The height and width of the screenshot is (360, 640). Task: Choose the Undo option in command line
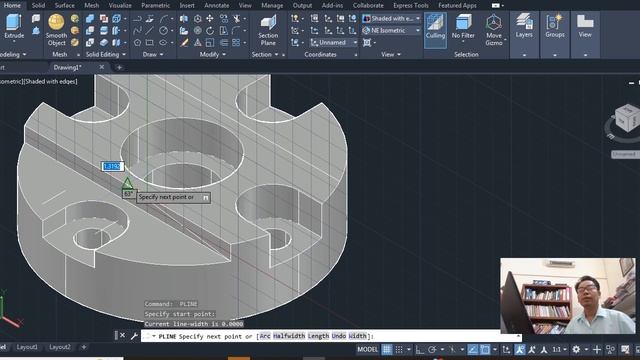339,336
